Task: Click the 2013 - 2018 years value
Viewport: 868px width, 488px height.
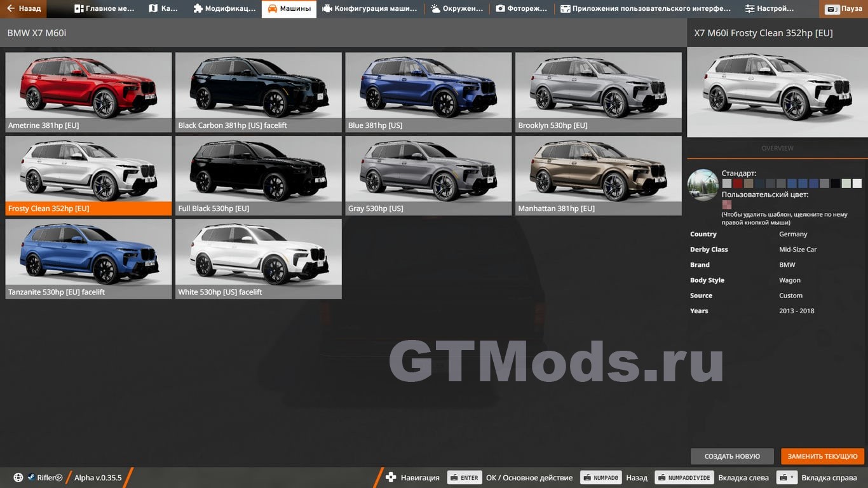Action: click(x=797, y=311)
